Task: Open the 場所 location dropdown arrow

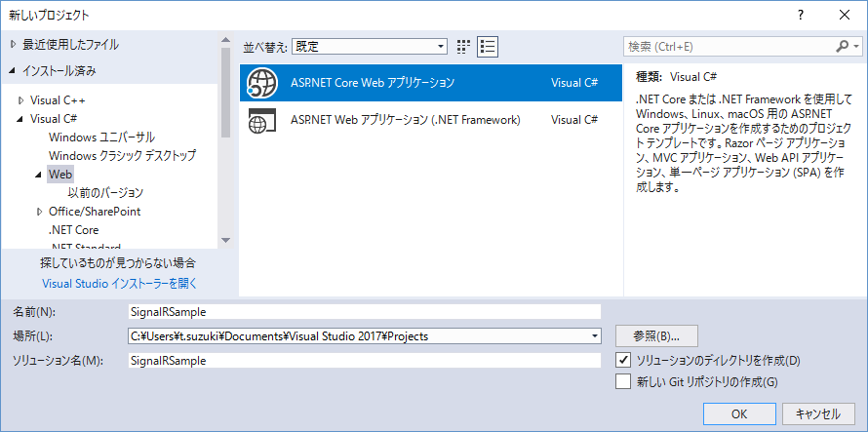Action: [x=595, y=335]
